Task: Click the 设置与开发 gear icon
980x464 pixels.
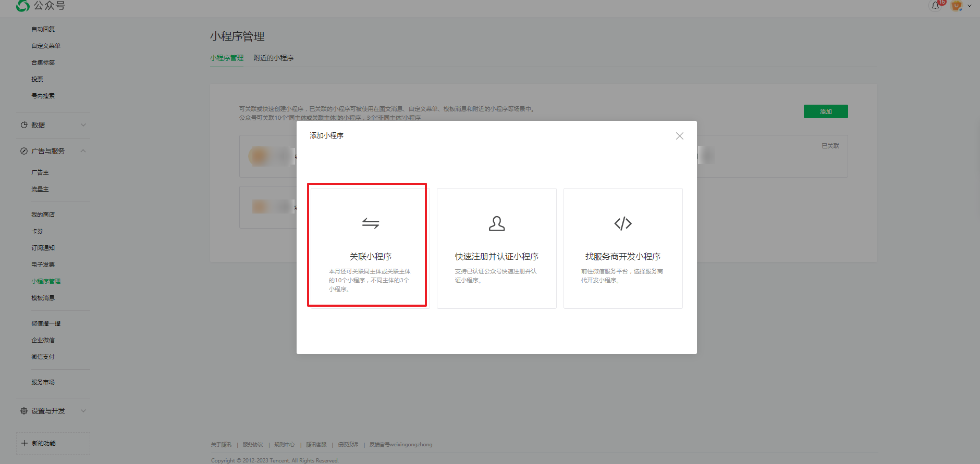Action: click(24, 411)
